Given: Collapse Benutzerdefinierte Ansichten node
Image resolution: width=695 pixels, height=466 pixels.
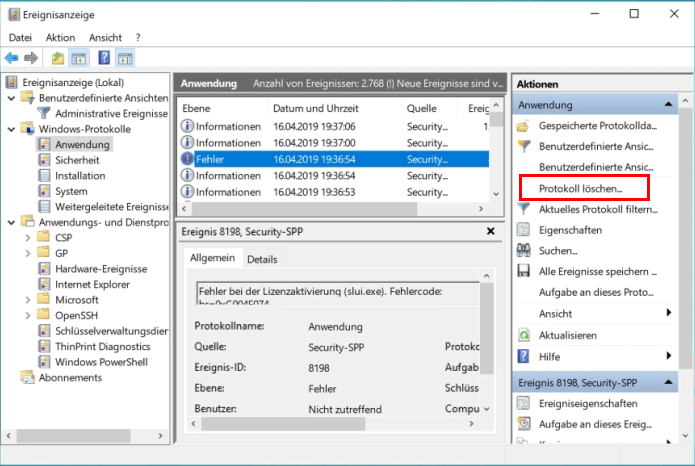Looking at the screenshot, I should coord(12,98).
